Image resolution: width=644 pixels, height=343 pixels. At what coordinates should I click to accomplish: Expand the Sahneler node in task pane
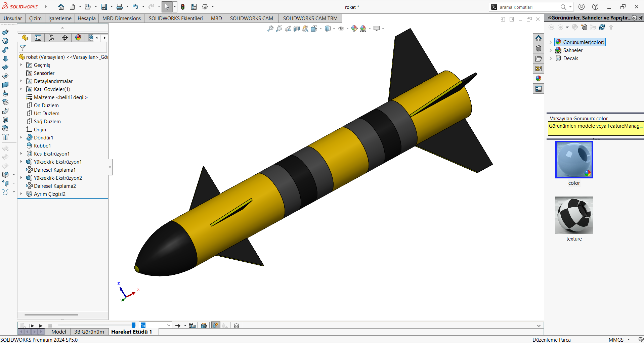(x=551, y=50)
